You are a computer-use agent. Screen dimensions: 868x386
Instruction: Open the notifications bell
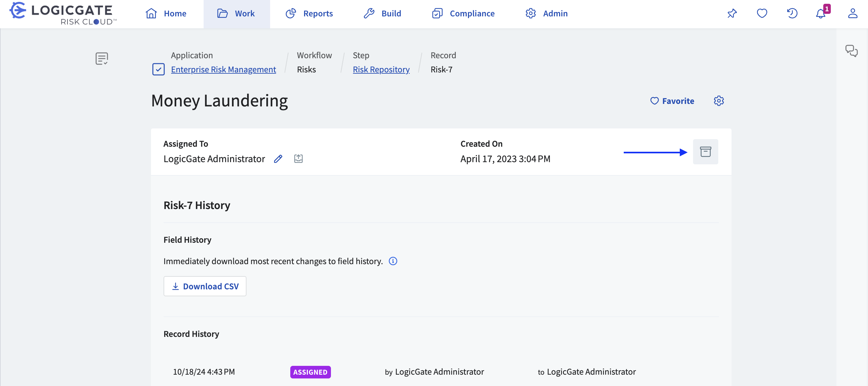coord(821,14)
